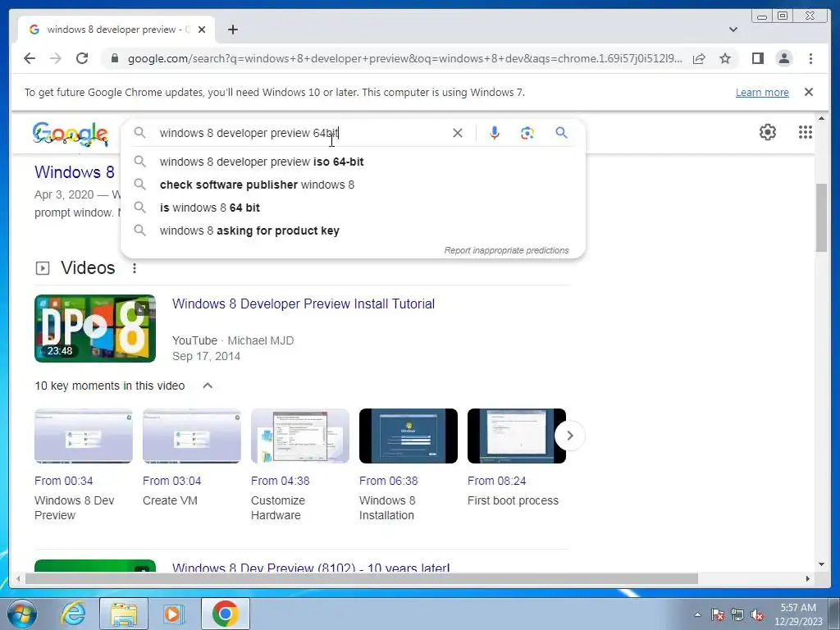Viewport: 840px width, 630px height.
Task: Click the horizontal scrollbar right arrow
Action: (x=808, y=578)
